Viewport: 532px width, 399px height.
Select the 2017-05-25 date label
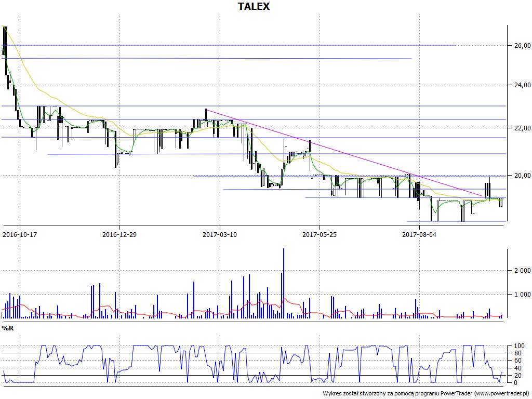[320, 234]
